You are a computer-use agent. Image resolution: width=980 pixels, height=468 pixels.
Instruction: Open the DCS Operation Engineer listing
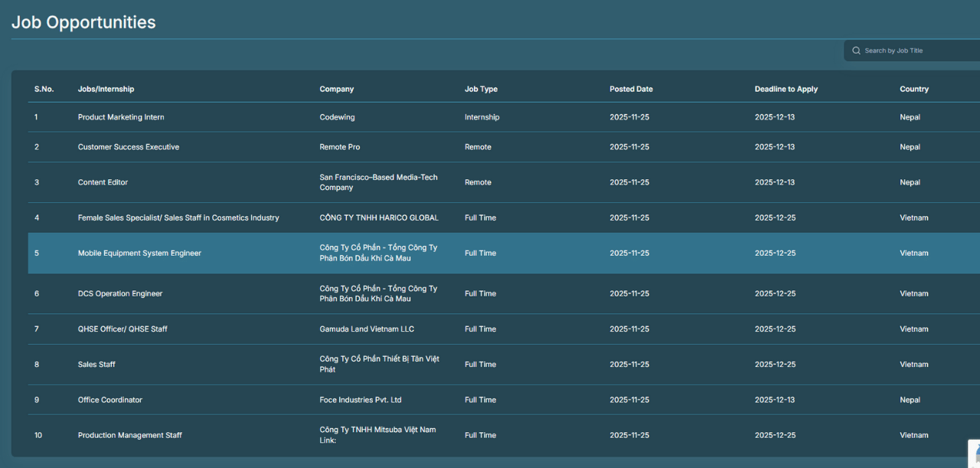coord(120,294)
